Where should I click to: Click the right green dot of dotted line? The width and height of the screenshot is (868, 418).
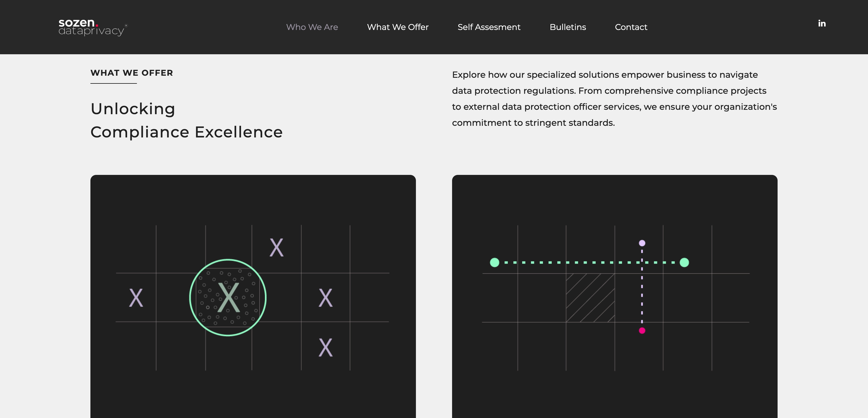tap(684, 262)
